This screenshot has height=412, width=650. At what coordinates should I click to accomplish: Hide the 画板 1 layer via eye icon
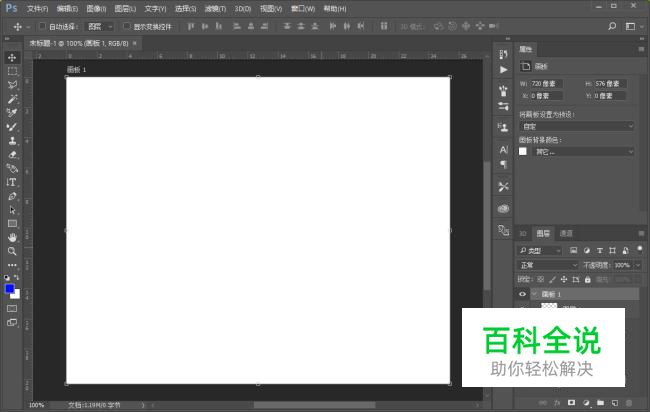(x=522, y=294)
